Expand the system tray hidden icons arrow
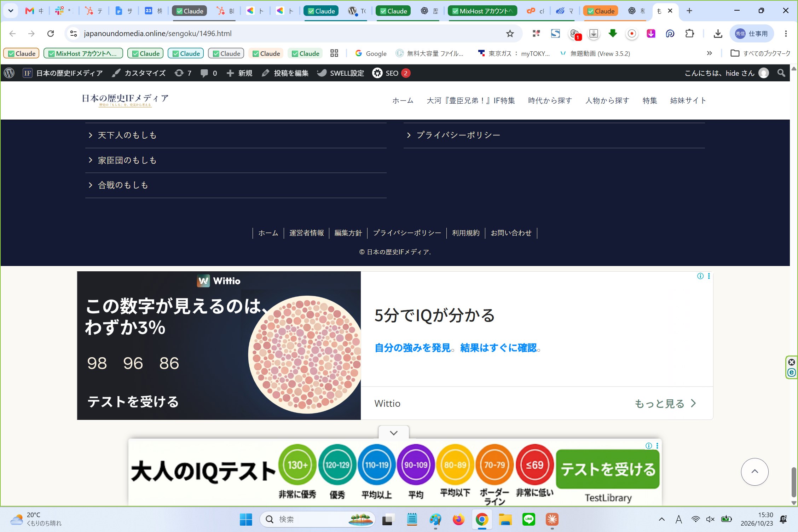 click(661, 519)
